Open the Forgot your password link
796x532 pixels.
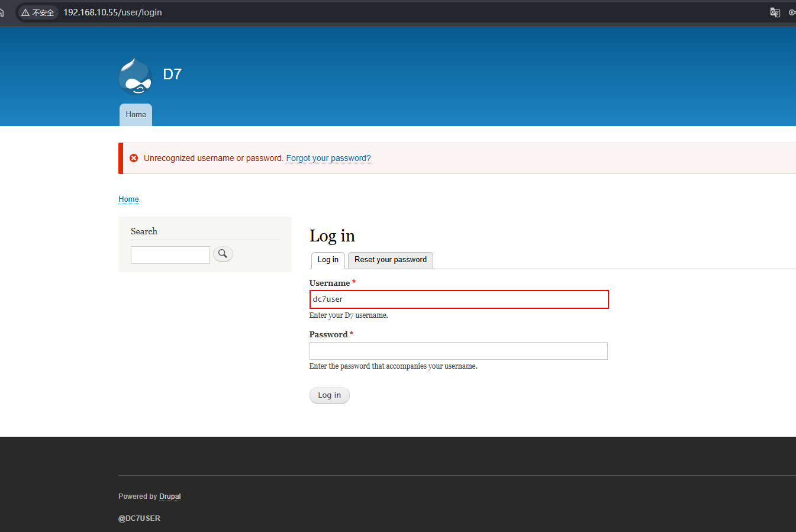coord(328,158)
